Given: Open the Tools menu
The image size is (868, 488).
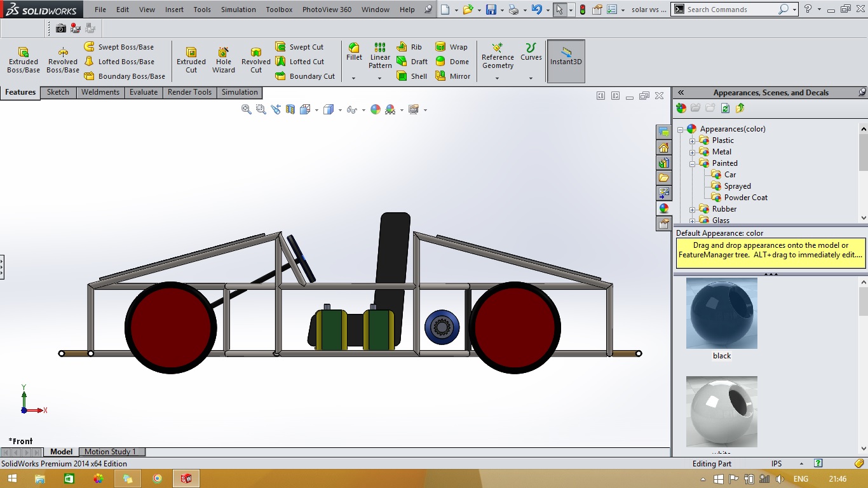Looking at the screenshot, I should click(x=202, y=10).
